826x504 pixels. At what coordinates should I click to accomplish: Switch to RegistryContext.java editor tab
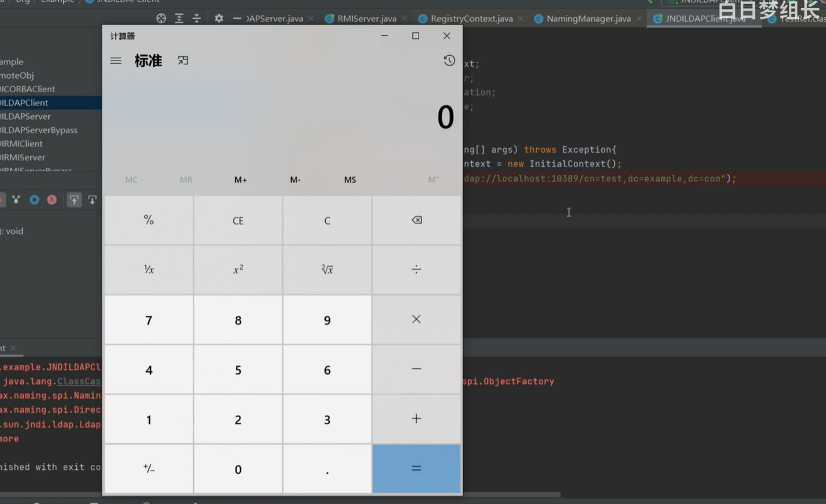pyautogui.click(x=471, y=19)
